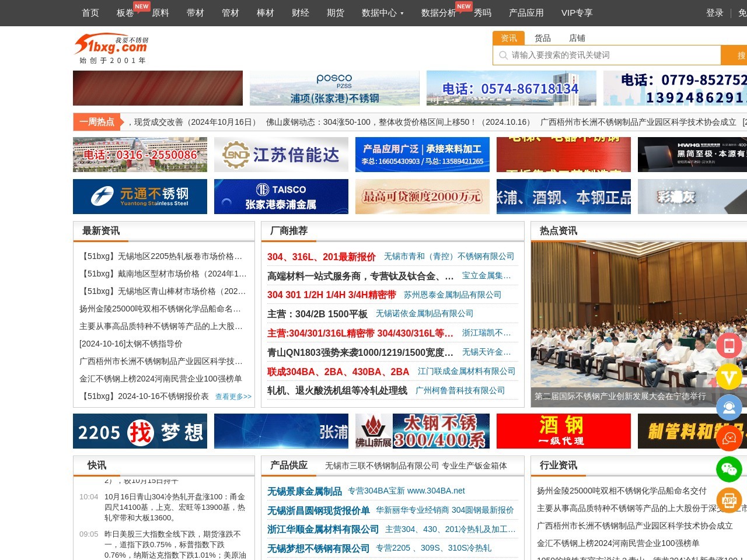Select the 店铺 search tab
The image size is (747, 560).
[x=577, y=38]
